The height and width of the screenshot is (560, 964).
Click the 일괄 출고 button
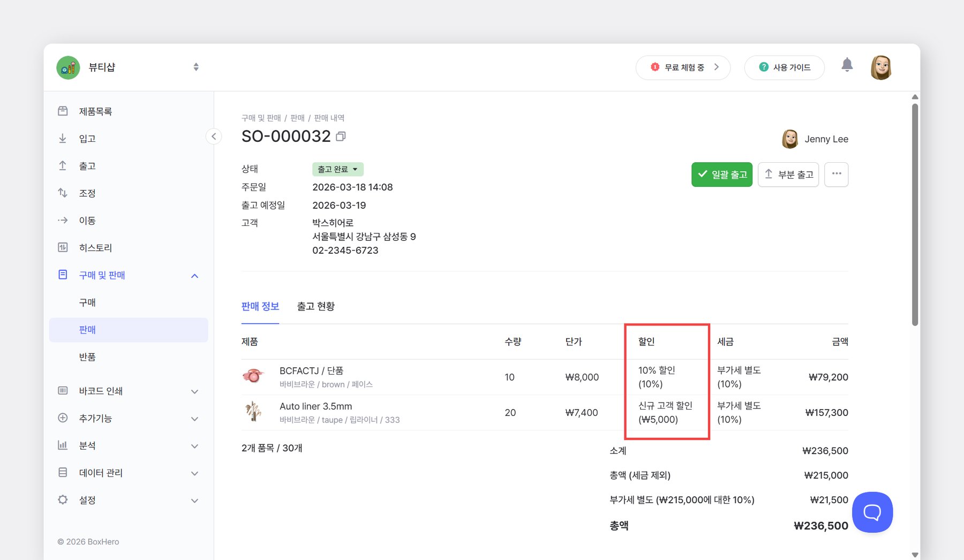coord(721,174)
